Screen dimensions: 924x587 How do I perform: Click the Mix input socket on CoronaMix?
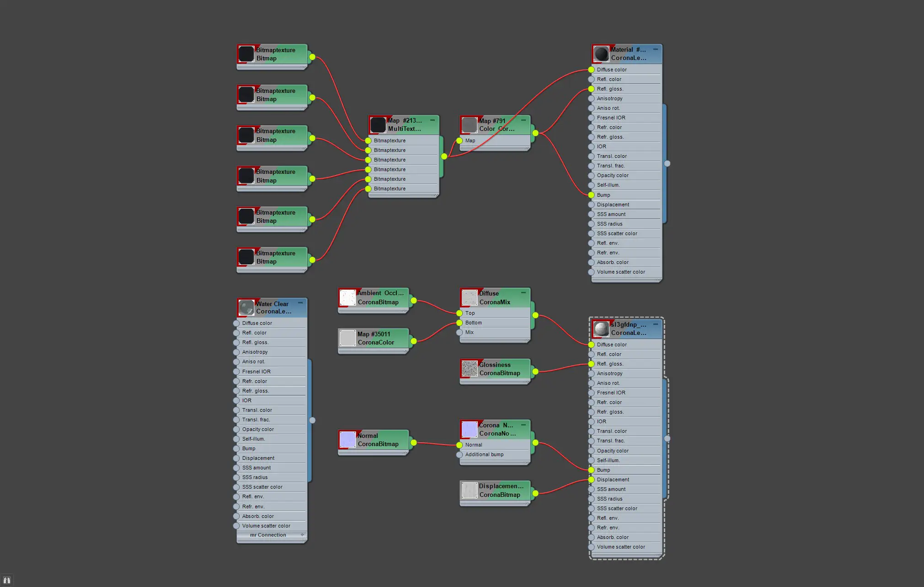coord(459,332)
